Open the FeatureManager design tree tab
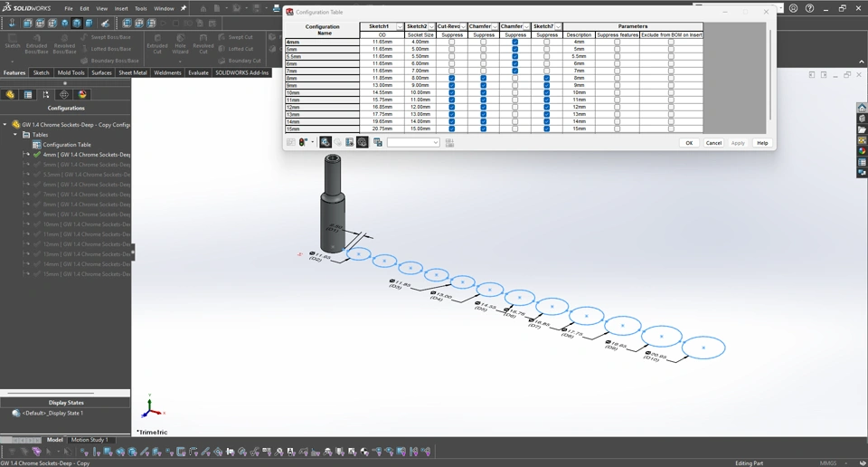This screenshot has height=467, width=868. tap(10, 95)
